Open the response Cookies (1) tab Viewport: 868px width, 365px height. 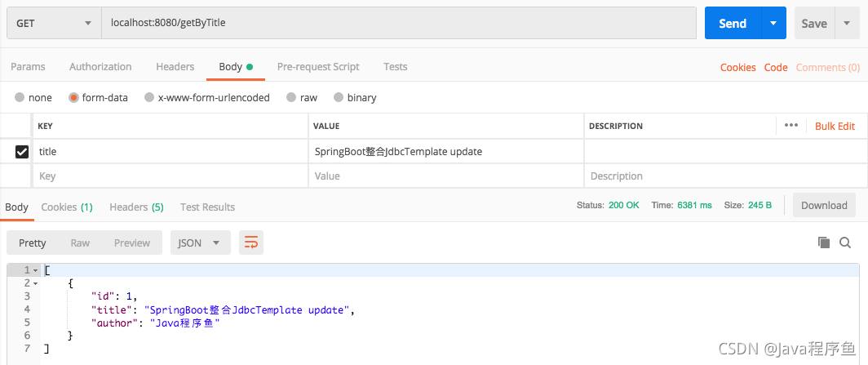click(x=67, y=207)
